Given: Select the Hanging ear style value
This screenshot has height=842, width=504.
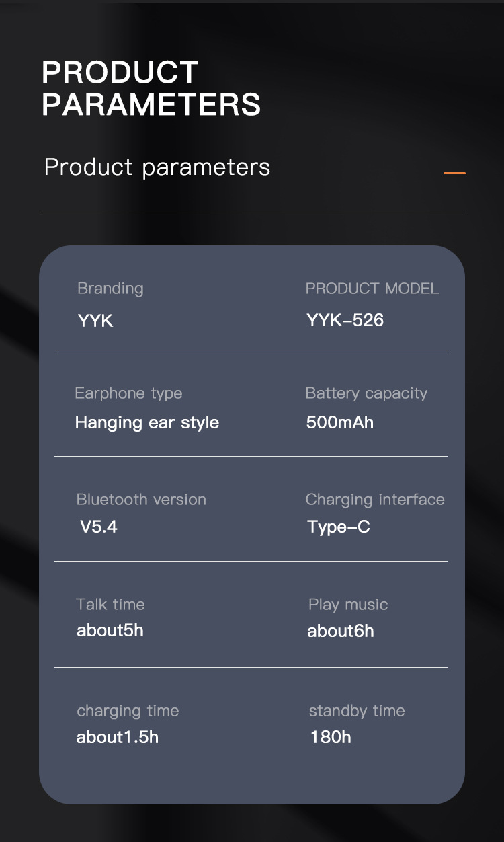Looking at the screenshot, I should tap(147, 422).
